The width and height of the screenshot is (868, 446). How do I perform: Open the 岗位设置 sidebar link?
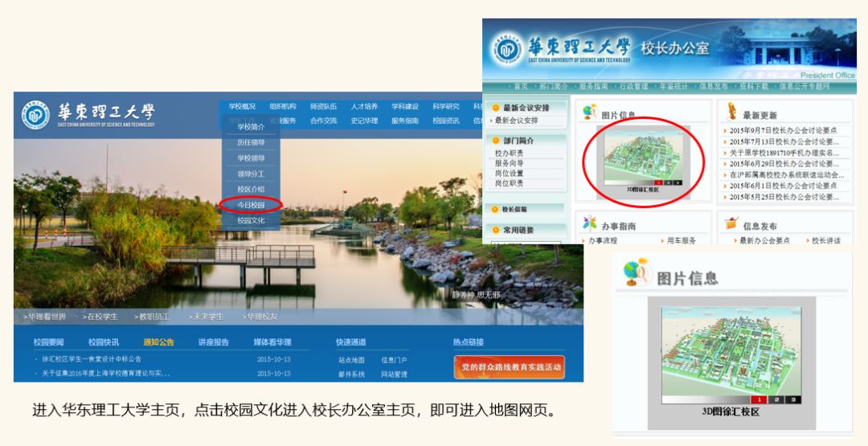510,174
